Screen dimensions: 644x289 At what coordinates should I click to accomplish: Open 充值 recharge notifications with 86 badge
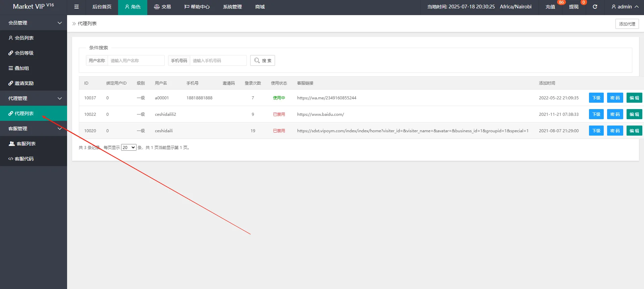click(550, 7)
